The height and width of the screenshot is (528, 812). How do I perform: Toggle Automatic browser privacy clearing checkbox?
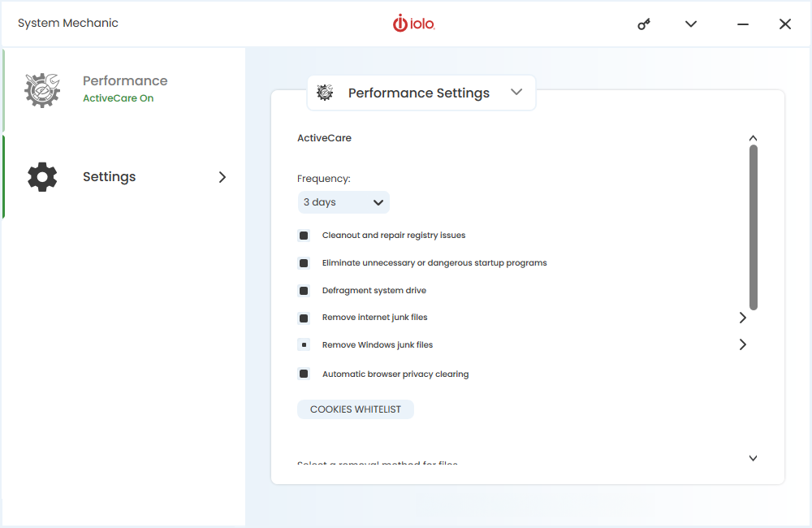click(x=304, y=374)
